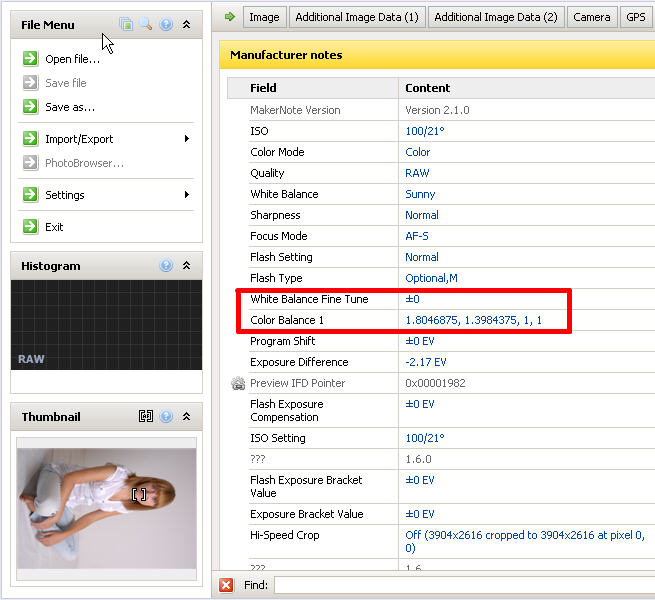Collapse the Histogram panel
The width and height of the screenshot is (655, 600).
coord(186,265)
